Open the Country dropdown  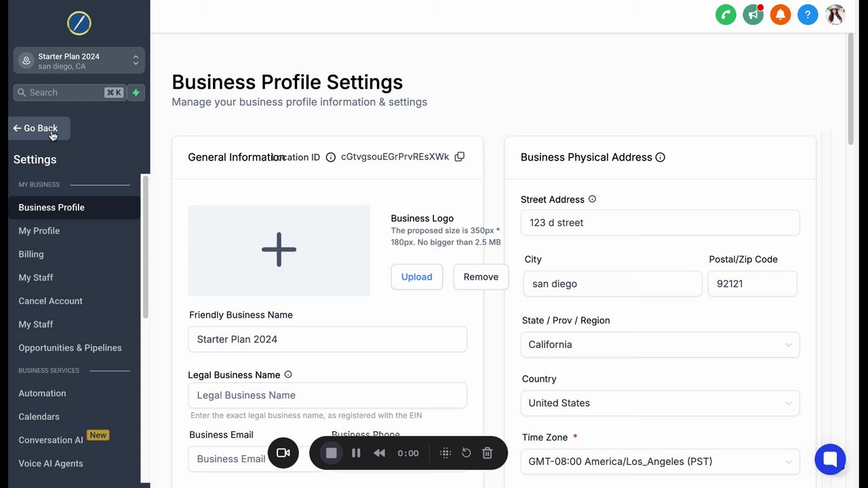pos(660,403)
